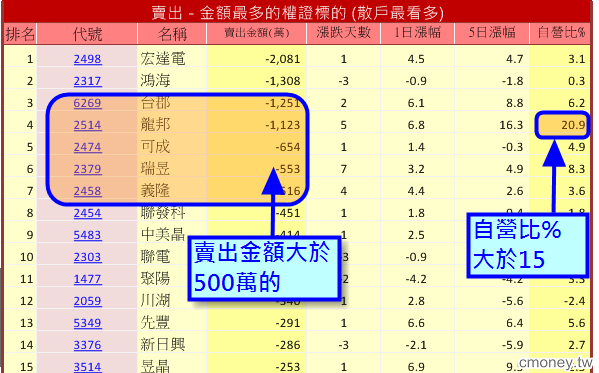Select stock name 新日興

(163, 345)
